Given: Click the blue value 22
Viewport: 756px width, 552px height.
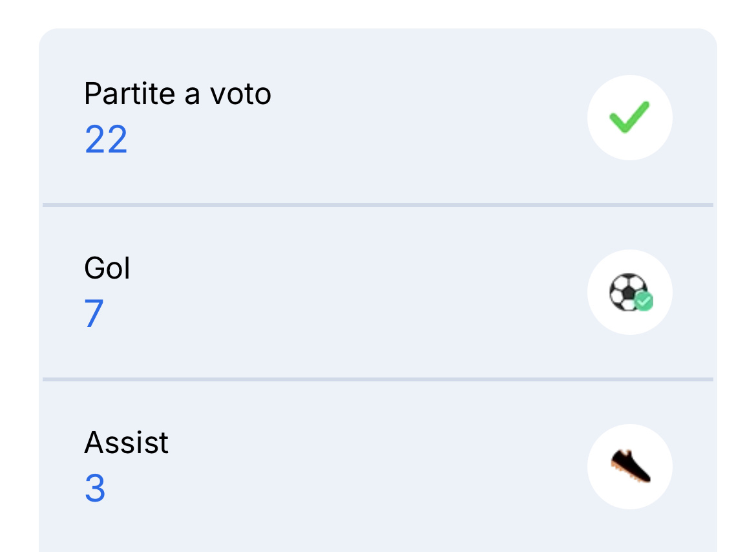Looking at the screenshot, I should point(106,140).
